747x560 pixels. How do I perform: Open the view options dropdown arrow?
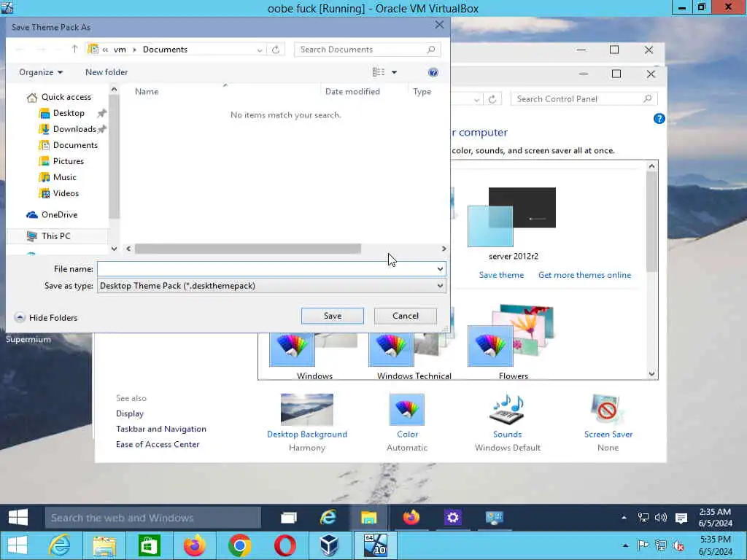[394, 72]
